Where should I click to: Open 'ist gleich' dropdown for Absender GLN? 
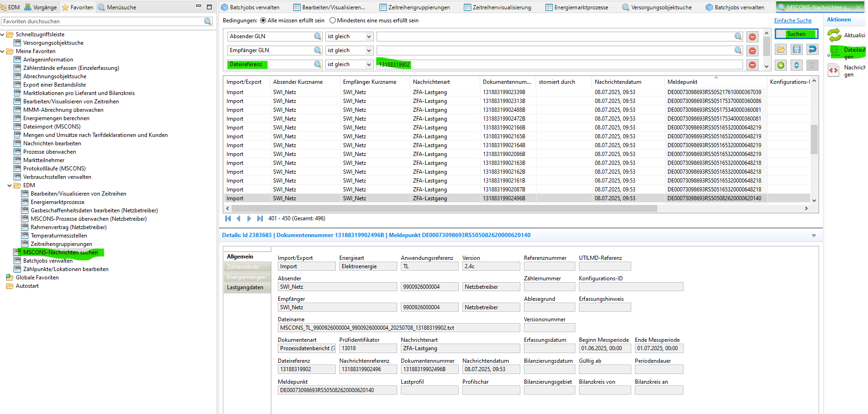pos(369,37)
